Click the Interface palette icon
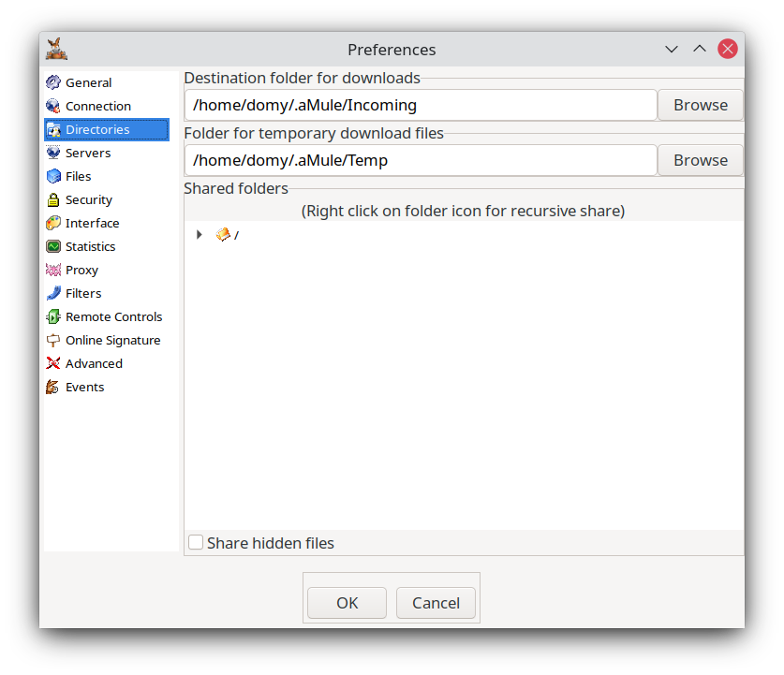The image size is (784, 675). tap(53, 224)
